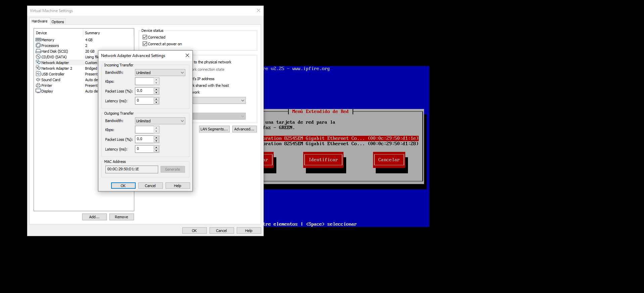Increase Incoming Latency with up arrow
This screenshot has height=293, width=644.
tap(156, 99)
